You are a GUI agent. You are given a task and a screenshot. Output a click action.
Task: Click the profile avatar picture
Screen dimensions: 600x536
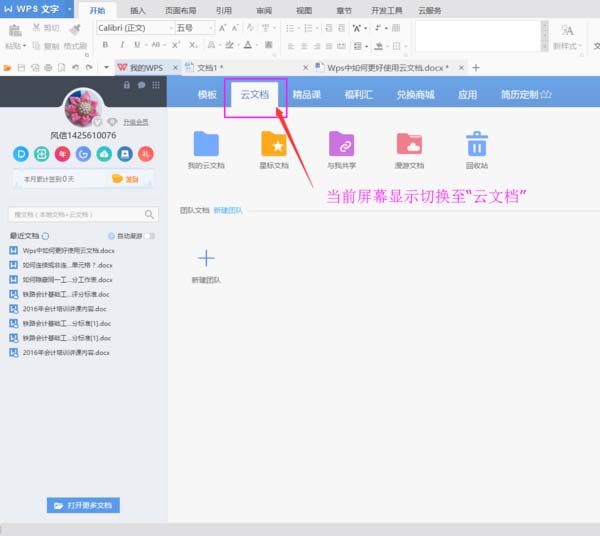point(83,107)
